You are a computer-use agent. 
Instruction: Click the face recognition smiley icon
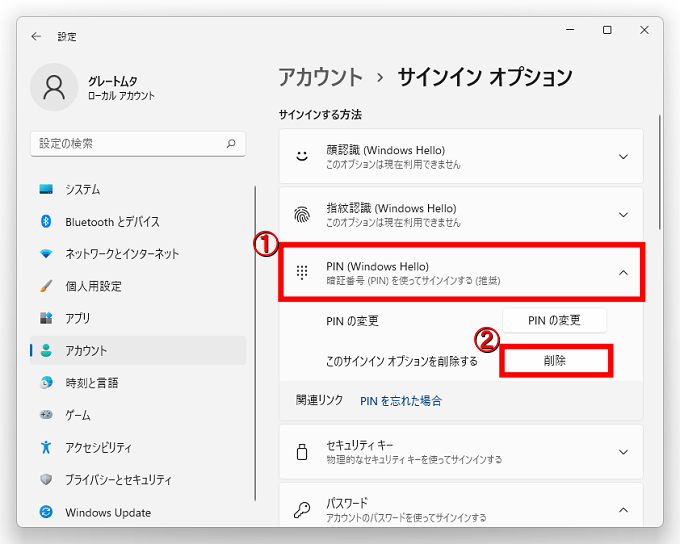(x=302, y=156)
